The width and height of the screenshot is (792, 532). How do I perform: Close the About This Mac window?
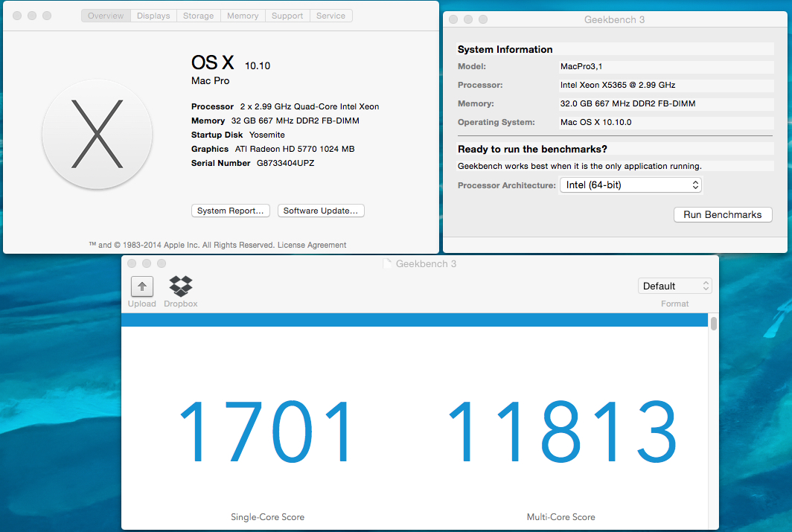tap(17, 16)
